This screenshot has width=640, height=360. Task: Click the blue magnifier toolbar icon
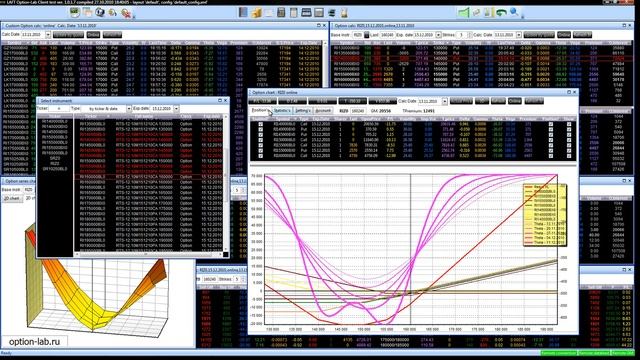click(x=514, y=13)
